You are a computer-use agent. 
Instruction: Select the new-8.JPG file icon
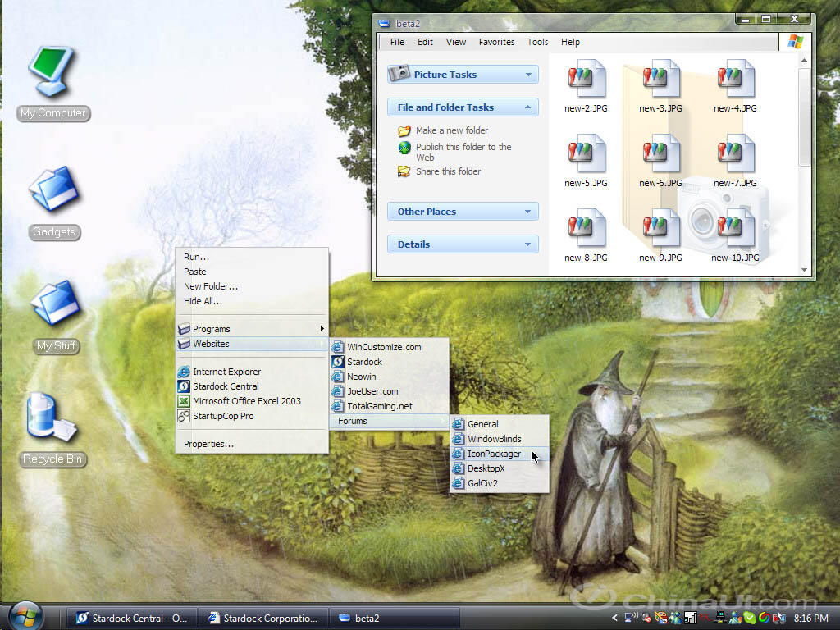tap(586, 229)
